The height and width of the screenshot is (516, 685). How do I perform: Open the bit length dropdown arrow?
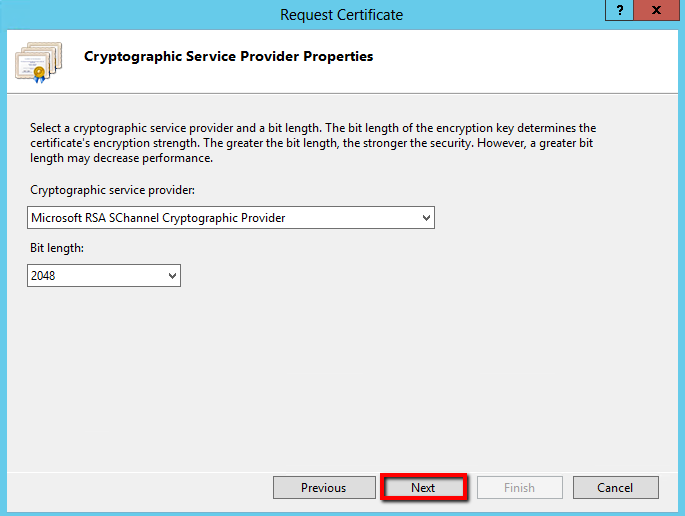click(x=172, y=275)
